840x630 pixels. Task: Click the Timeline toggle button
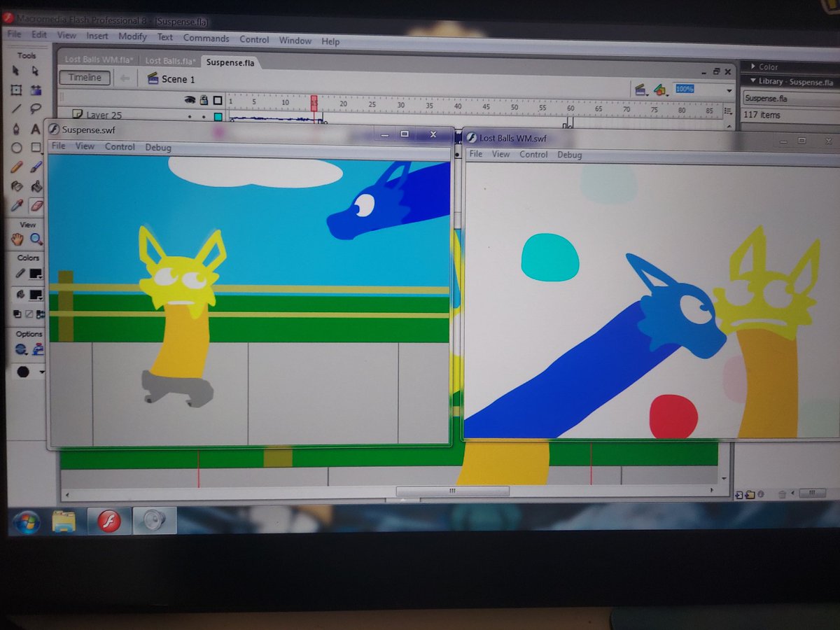(85, 78)
